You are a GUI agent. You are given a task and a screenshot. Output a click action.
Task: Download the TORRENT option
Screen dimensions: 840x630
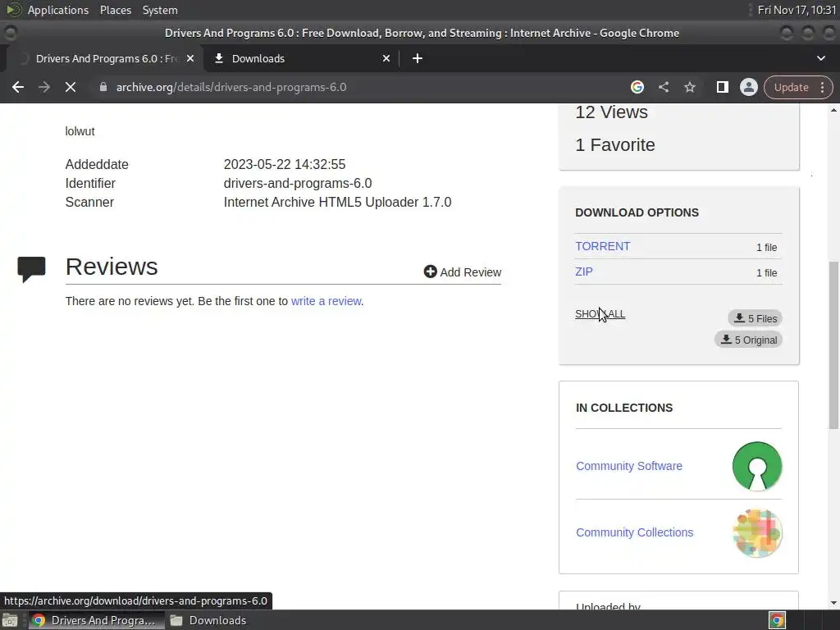(x=603, y=246)
